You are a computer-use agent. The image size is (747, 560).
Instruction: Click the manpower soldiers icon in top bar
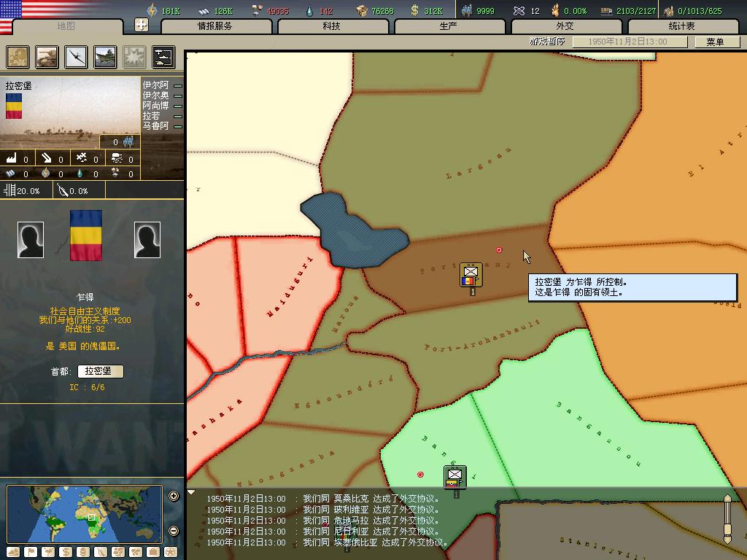[467, 10]
